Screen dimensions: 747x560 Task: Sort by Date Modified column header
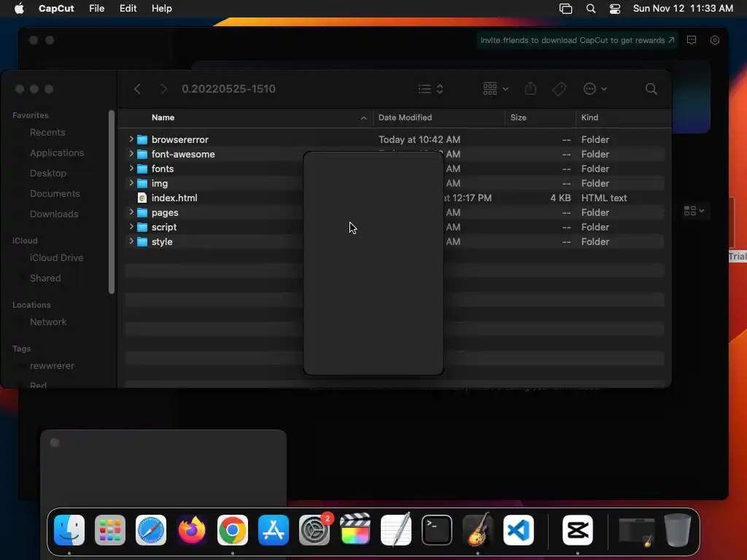click(x=405, y=117)
